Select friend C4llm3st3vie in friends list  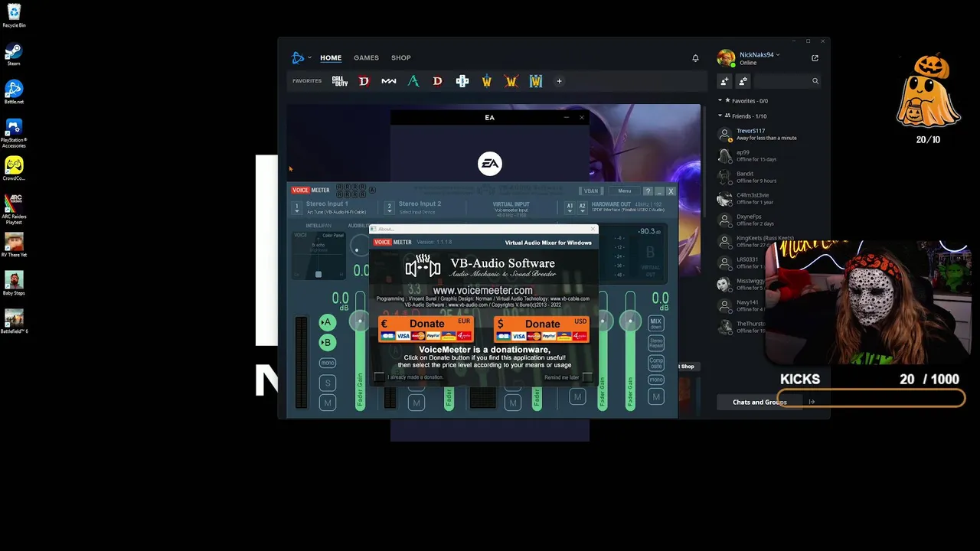769,199
